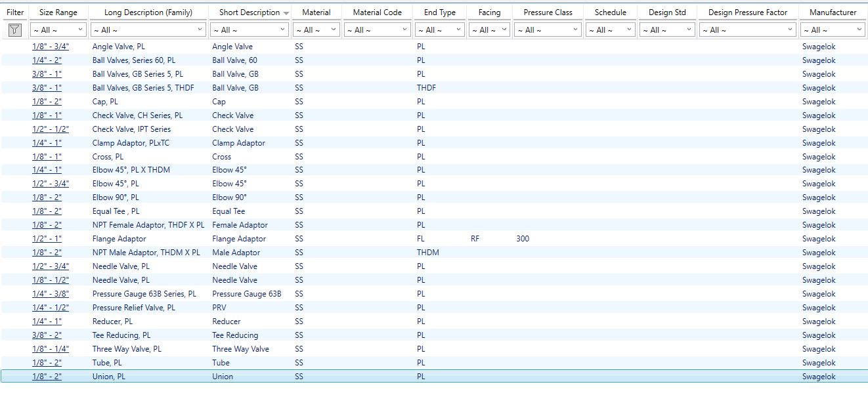The width and height of the screenshot is (868, 393).
Task: Sort by Pressure Class column header
Action: [548, 12]
